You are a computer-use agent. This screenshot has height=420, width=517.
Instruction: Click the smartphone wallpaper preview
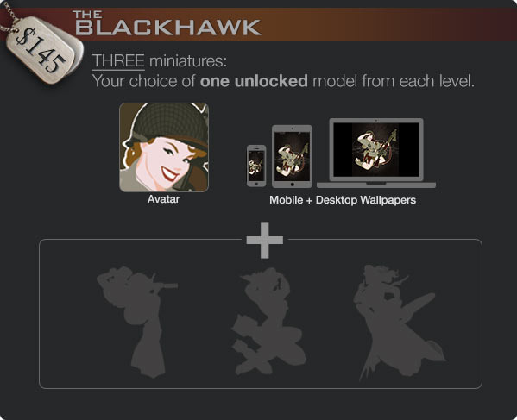[256, 166]
